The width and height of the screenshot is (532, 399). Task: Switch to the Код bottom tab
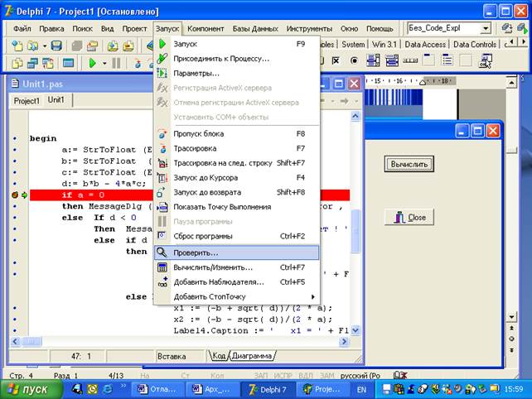219,356
